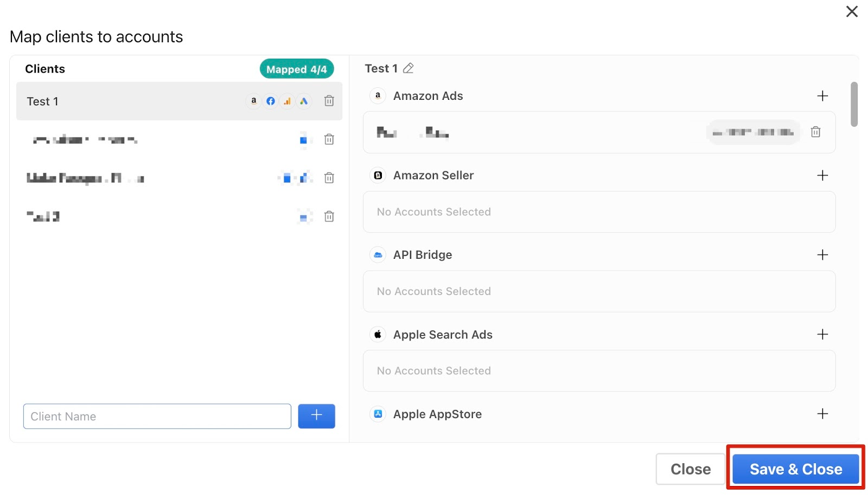Delete the fourth client in the list
868x499 pixels.
(329, 216)
